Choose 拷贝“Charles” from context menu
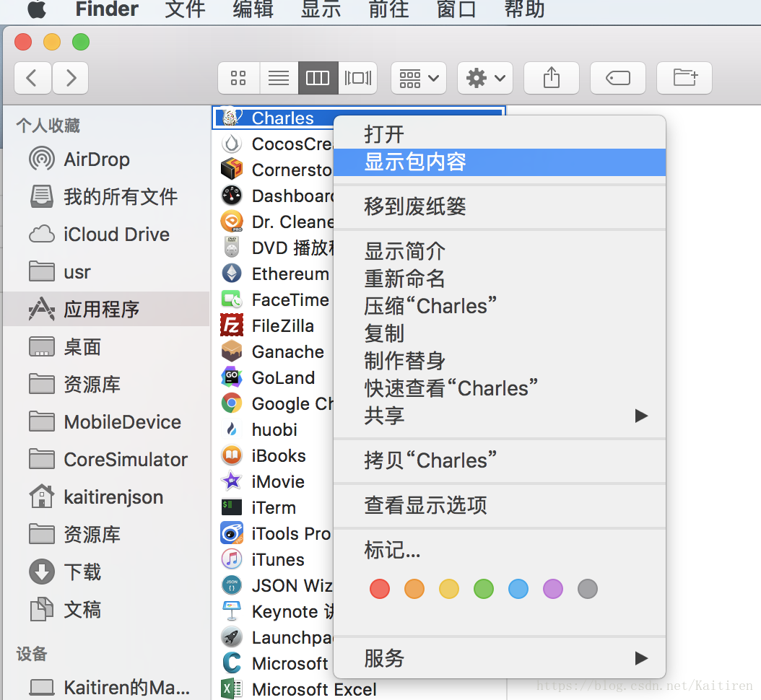 500,460
